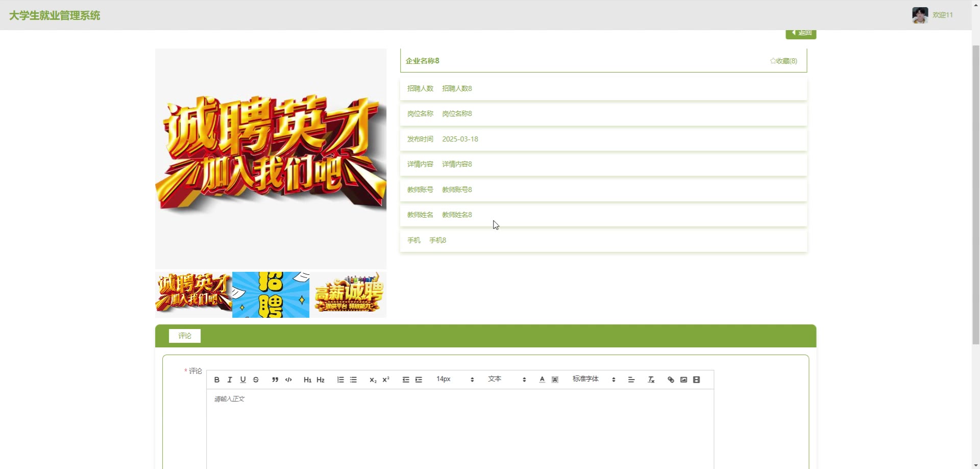The width and height of the screenshot is (980, 469).
Task: Insert a hyperlink into the comment
Action: (671, 380)
